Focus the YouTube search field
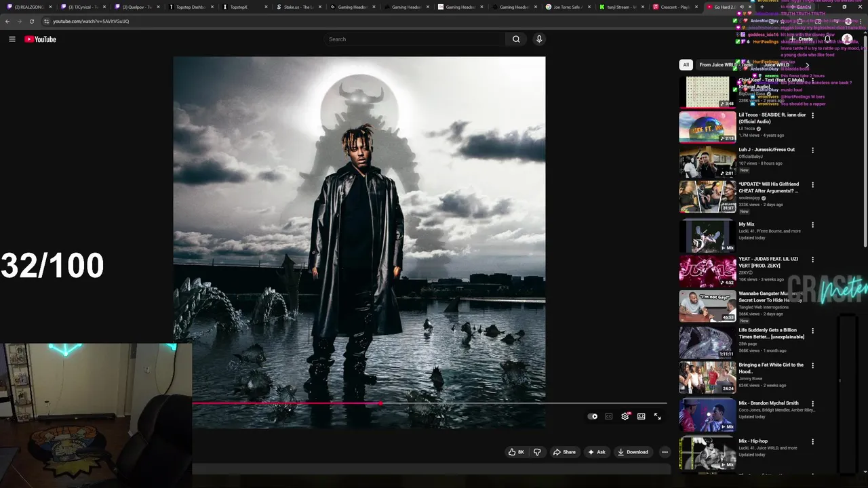 pos(415,39)
